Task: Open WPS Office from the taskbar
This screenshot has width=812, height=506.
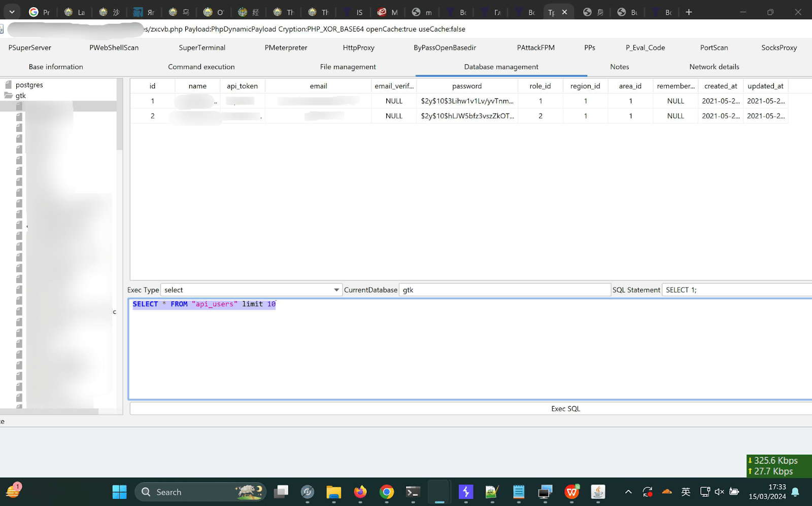Action: [x=571, y=491]
